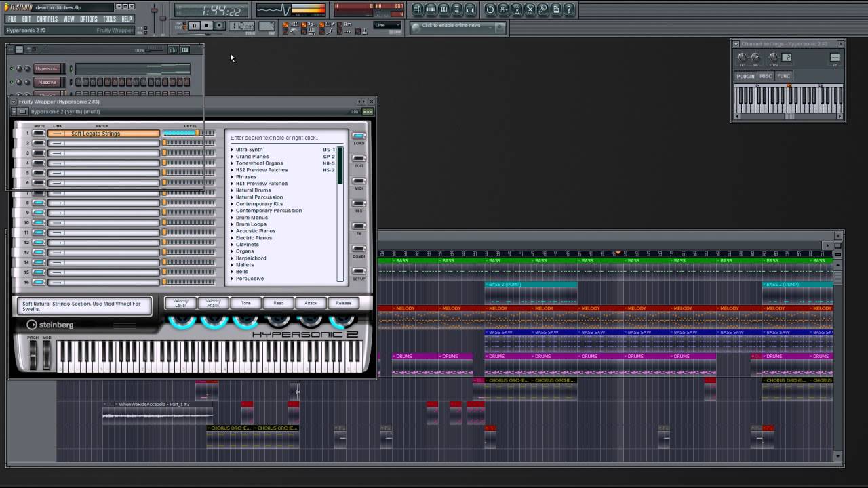The width and height of the screenshot is (868, 488).
Task: Expand the Tonewheel Organs patch category
Action: [x=232, y=163]
